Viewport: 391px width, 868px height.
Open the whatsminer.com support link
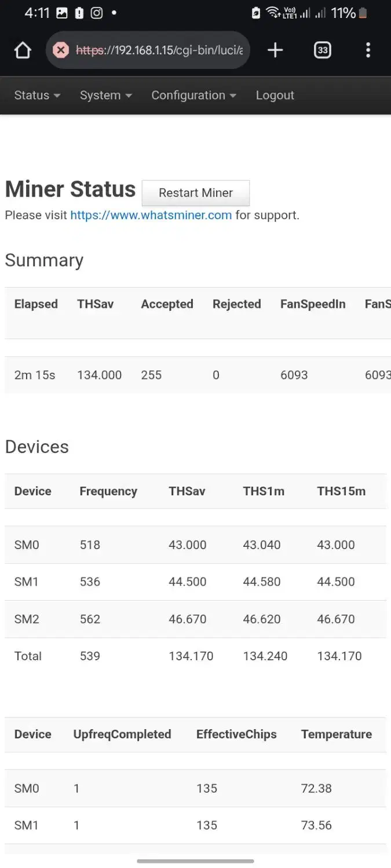pos(151,215)
